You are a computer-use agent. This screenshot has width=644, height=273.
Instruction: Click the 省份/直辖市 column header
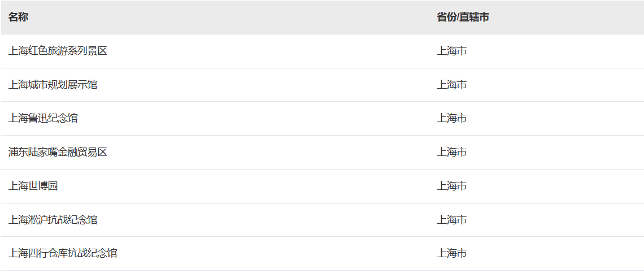pos(463,18)
